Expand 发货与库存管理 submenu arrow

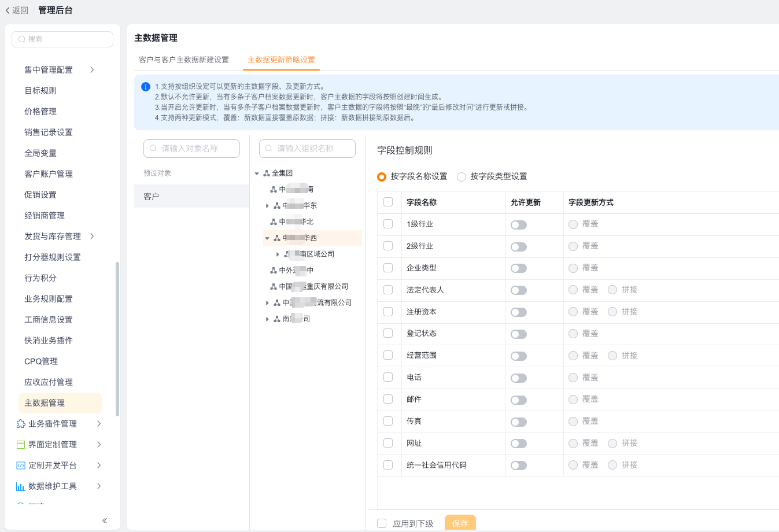[92, 237]
